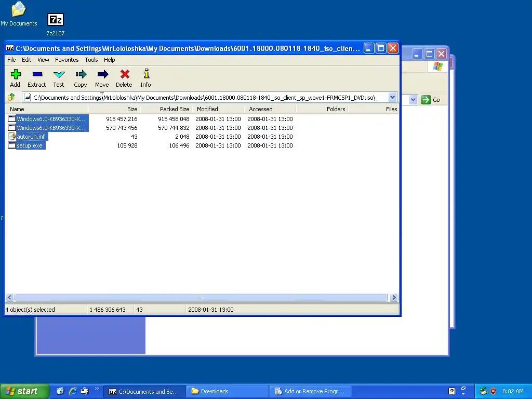Click the 2 048 packed size value
Viewport: 532px width, 399px height.
[182, 137]
